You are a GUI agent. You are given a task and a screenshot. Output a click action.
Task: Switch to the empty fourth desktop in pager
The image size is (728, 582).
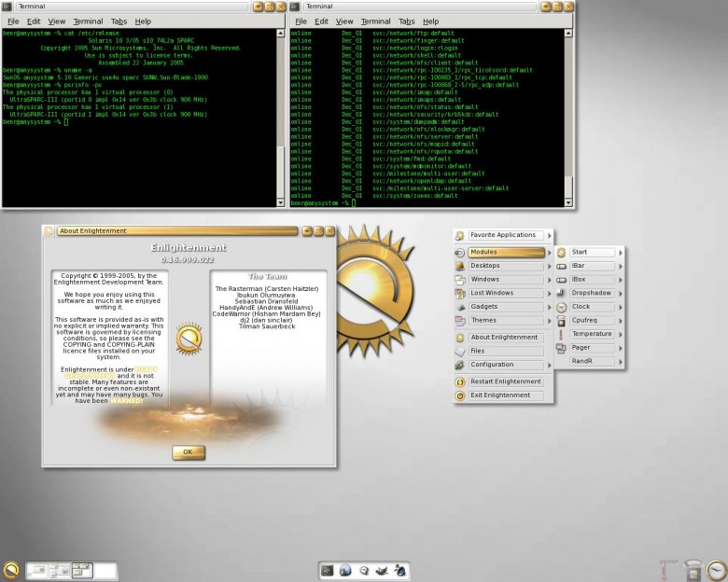click(x=105, y=571)
